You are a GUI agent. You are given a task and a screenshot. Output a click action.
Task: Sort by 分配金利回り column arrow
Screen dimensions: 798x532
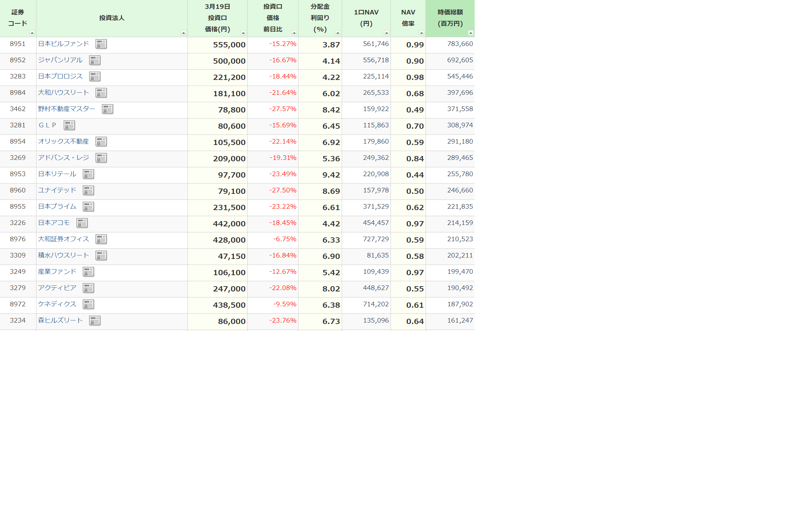pos(338,33)
